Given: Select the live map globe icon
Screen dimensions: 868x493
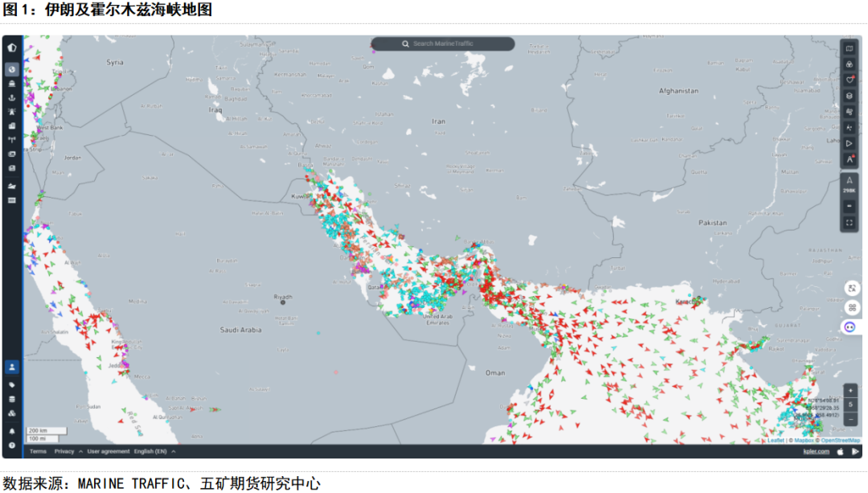Looking at the screenshot, I should coord(11,69).
